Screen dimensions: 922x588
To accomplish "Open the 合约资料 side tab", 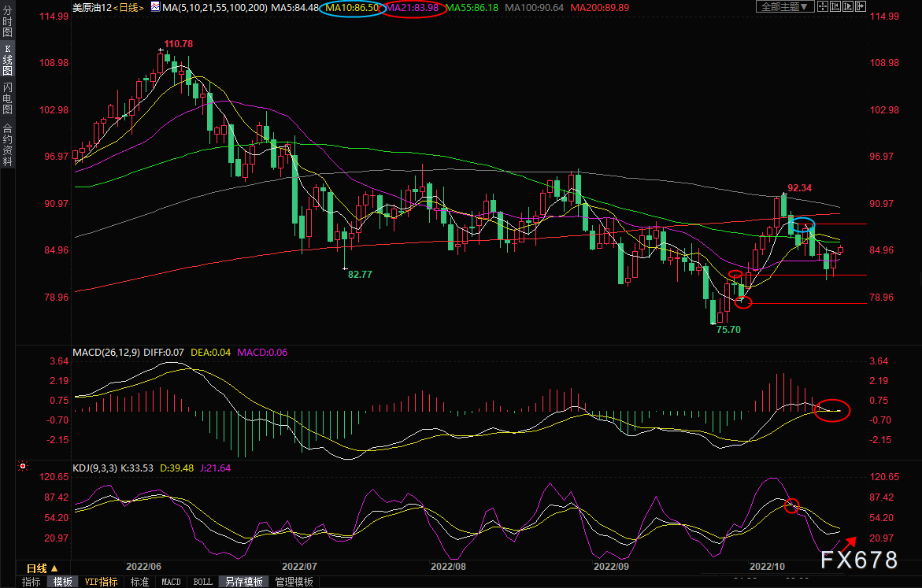I will tap(8, 145).
